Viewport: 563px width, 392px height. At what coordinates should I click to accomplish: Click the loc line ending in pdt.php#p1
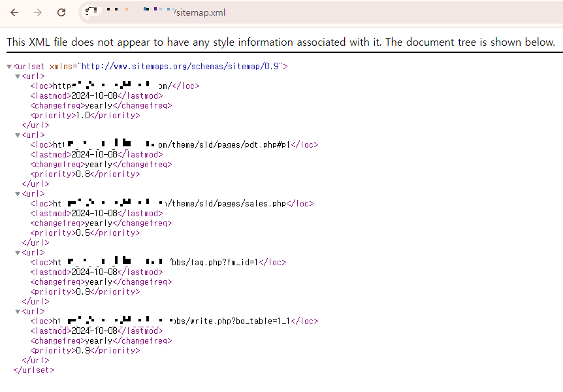(x=174, y=145)
